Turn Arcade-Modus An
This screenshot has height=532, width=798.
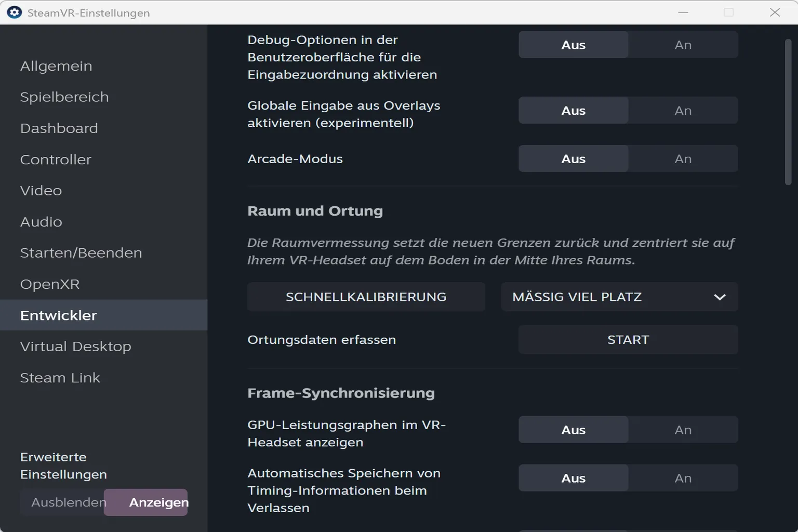pyautogui.click(x=683, y=158)
